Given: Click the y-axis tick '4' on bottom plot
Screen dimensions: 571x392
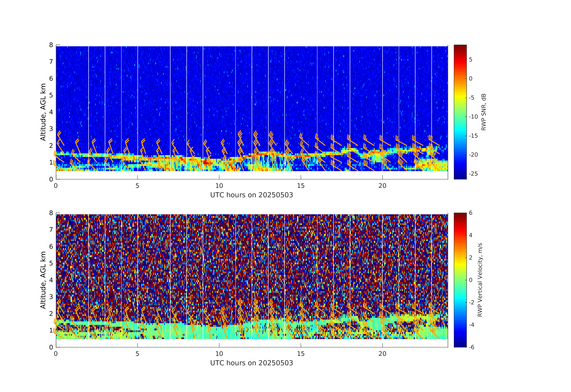Looking at the screenshot, I should (51, 280).
